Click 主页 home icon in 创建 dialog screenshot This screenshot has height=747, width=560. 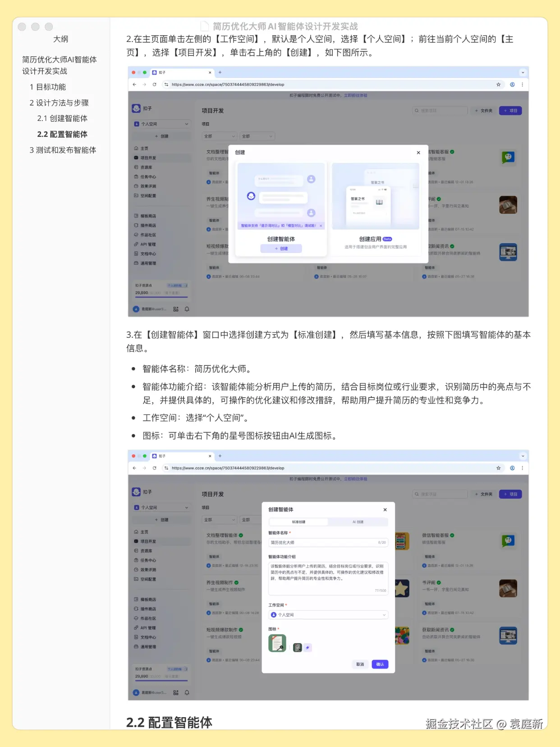pos(136,148)
